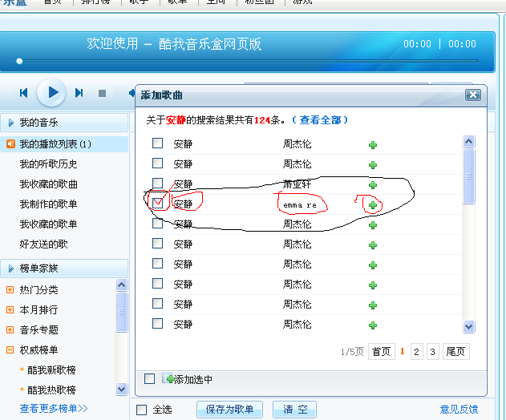
Task: Open 意见反馈 link
Action: (x=459, y=409)
